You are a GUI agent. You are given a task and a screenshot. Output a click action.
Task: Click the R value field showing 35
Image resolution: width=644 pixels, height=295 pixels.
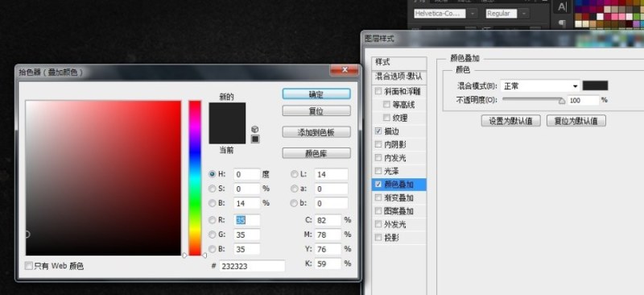[247, 220]
